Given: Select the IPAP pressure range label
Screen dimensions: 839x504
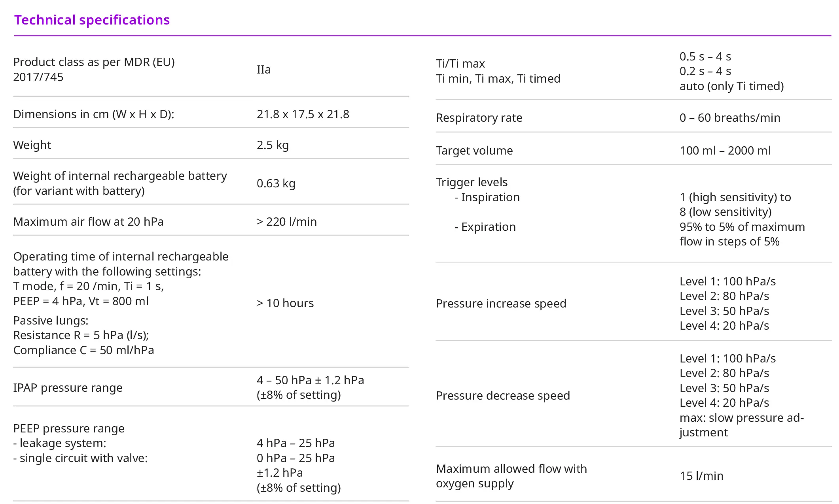Looking at the screenshot, I should pyautogui.click(x=68, y=388).
